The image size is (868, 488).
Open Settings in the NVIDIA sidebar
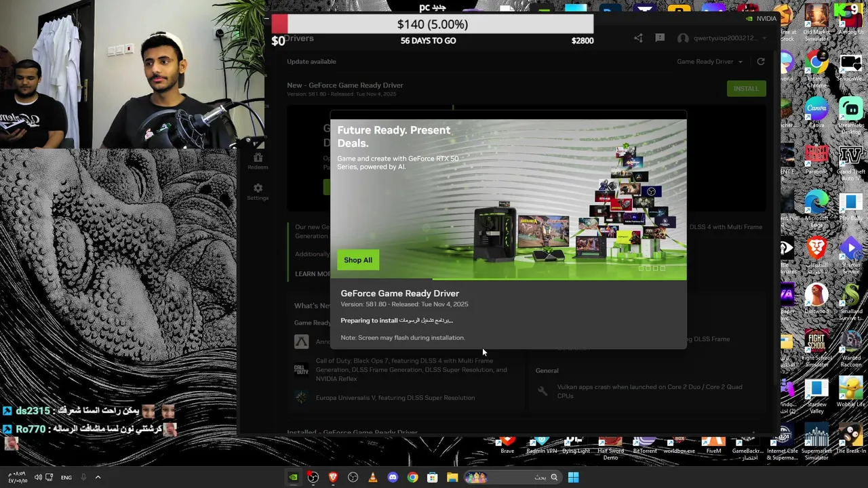pos(258,192)
